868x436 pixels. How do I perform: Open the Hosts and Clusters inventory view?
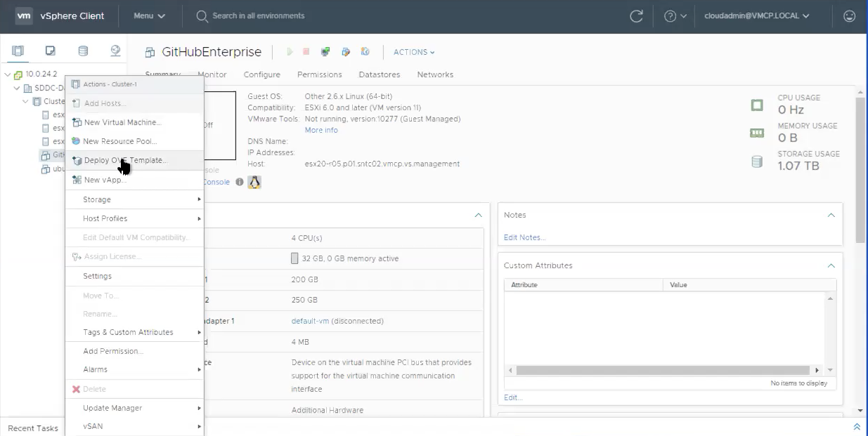(18, 51)
